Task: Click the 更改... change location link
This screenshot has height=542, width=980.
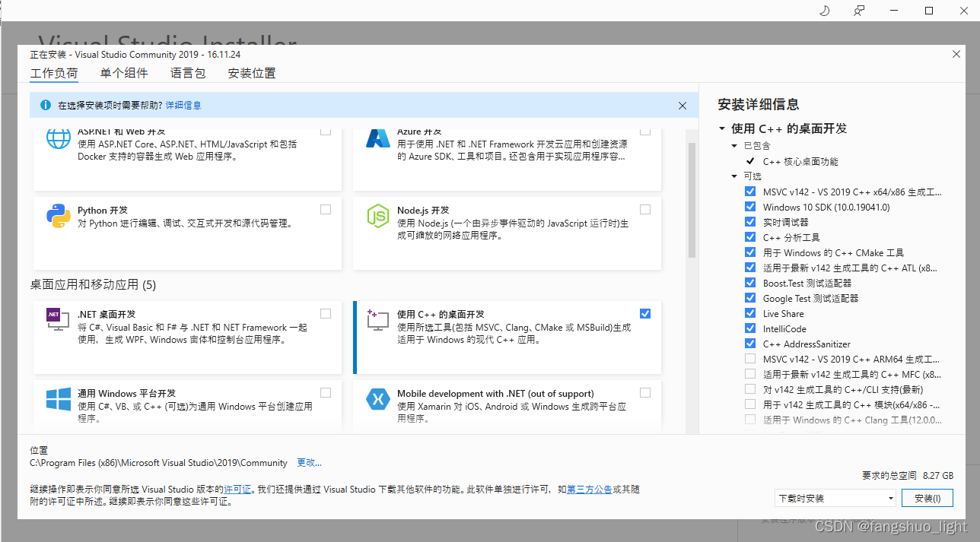Action: tap(309, 462)
